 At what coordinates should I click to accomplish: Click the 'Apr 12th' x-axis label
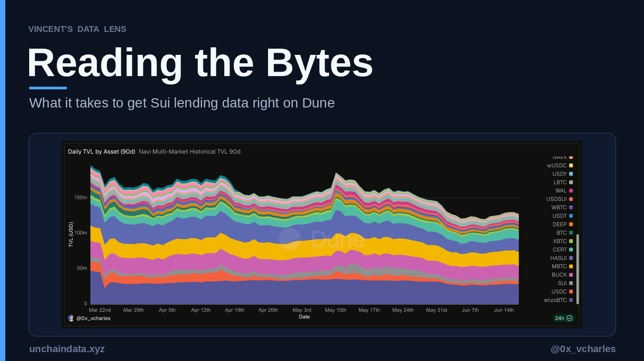201,310
